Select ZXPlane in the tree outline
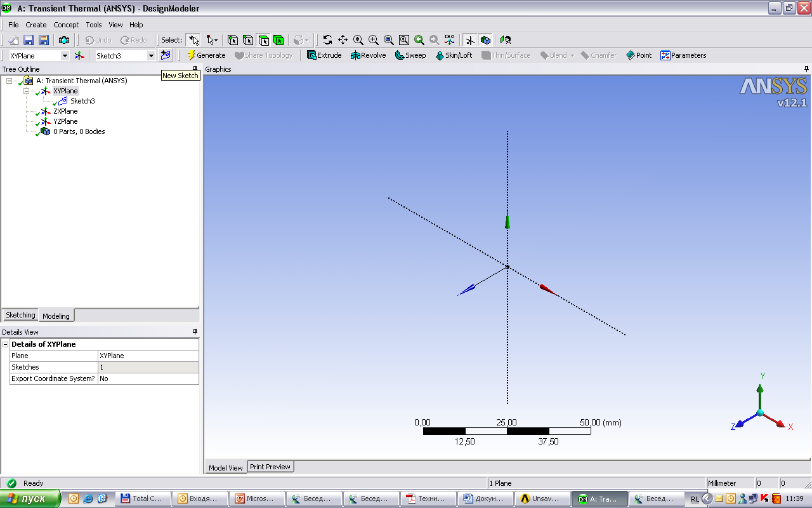 pyautogui.click(x=65, y=111)
